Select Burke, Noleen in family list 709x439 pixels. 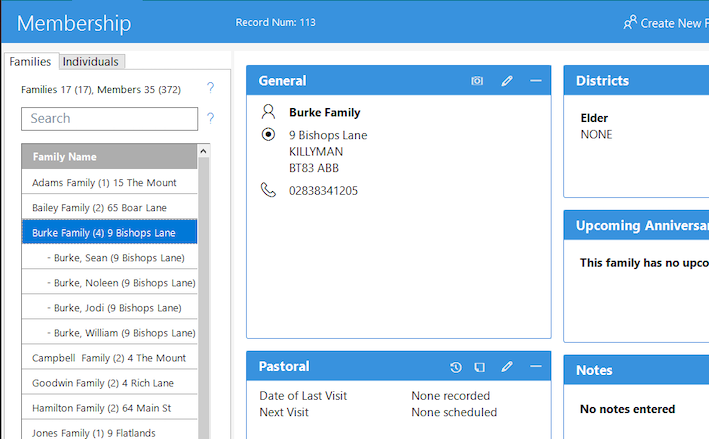pyautogui.click(x=124, y=283)
